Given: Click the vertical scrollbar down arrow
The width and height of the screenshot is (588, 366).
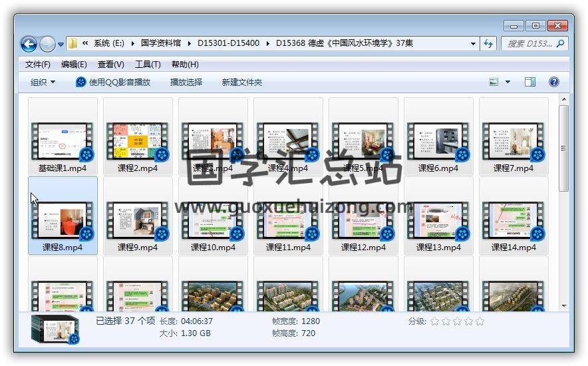Looking at the screenshot, I should tap(564, 305).
